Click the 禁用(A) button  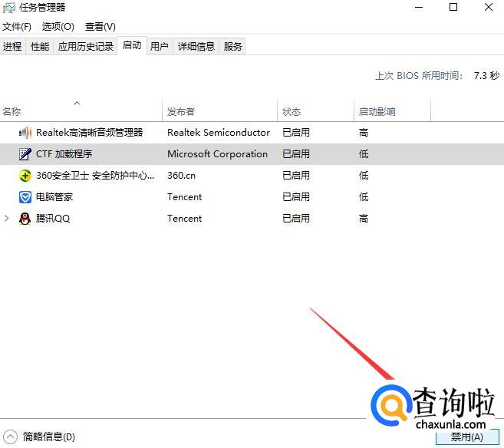[467, 436]
